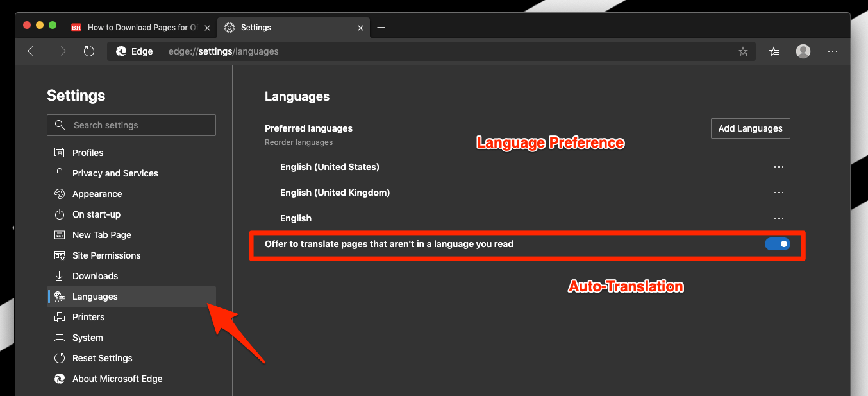This screenshot has width=868, height=396.
Task: Open the ellipsis menu next to English
Action: pyautogui.click(x=779, y=218)
